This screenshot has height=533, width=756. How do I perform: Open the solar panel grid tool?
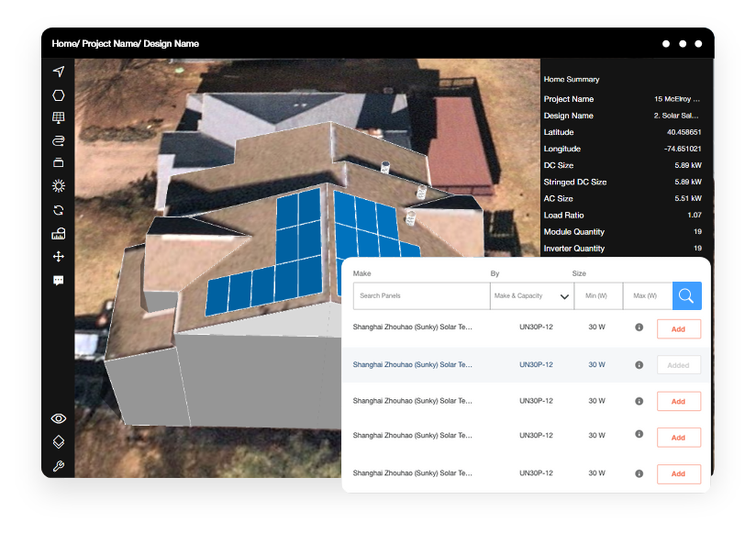click(59, 117)
